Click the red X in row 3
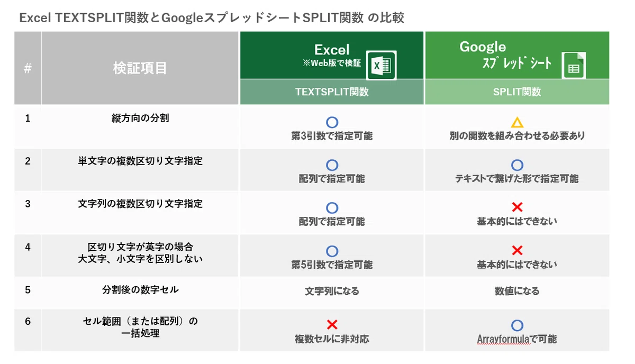Viewport: 635px width, 364px height. pos(517,208)
